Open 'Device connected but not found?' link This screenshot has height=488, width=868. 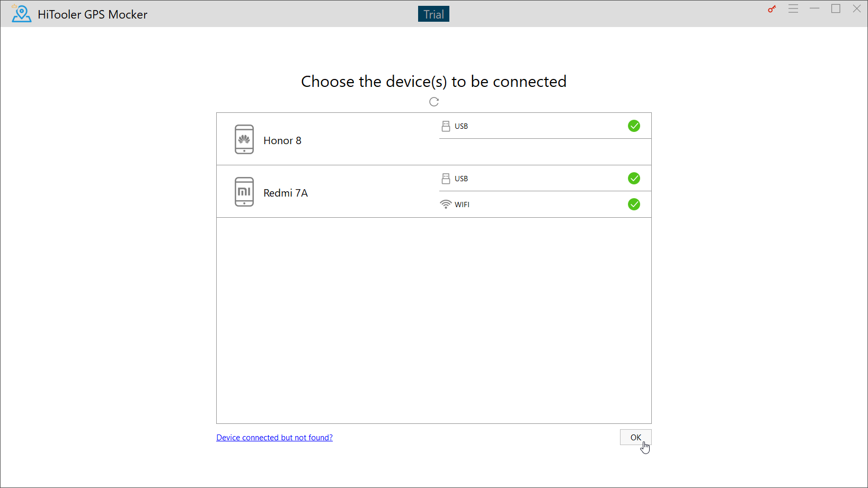(274, 438)
